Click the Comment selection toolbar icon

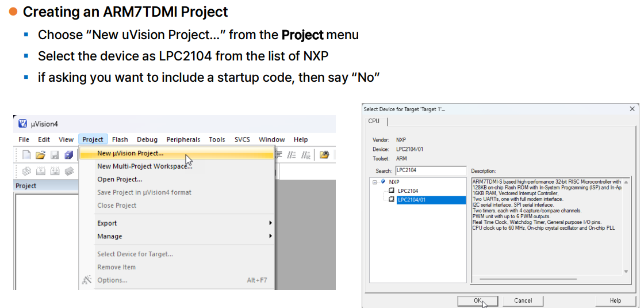[x=292, y=155]
